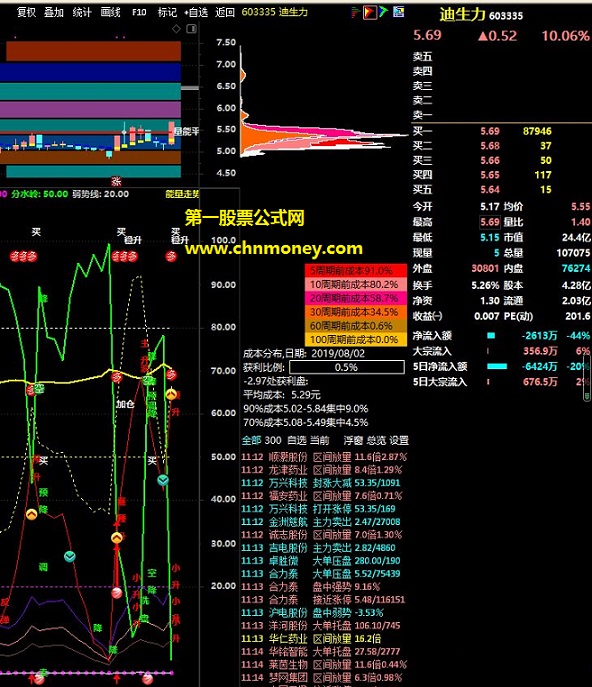Click the 诚志股份 区间放量 alert row
This screenshot has height=687, width=592.
(324, 535)
